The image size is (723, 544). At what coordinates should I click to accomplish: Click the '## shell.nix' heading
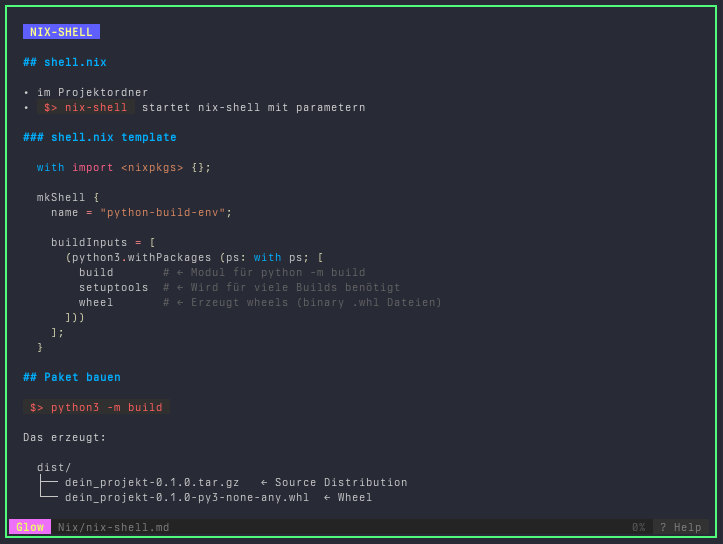(x=65, y=62)
